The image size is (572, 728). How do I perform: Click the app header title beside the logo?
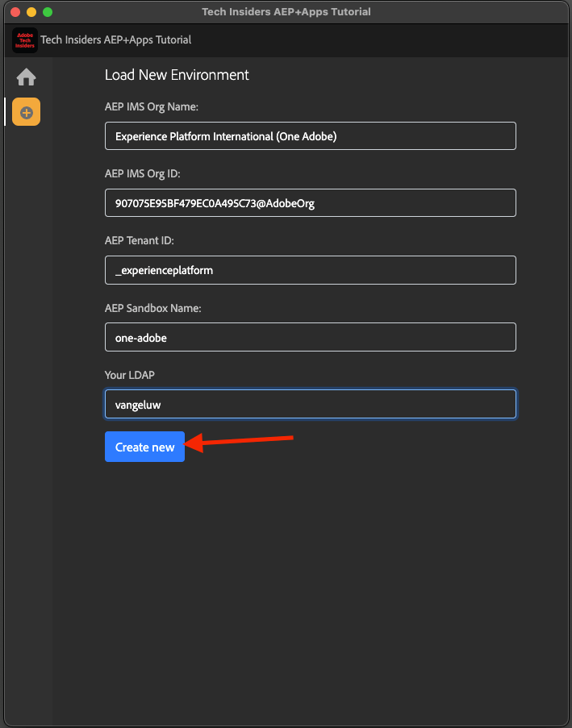(x=116, y=40)
